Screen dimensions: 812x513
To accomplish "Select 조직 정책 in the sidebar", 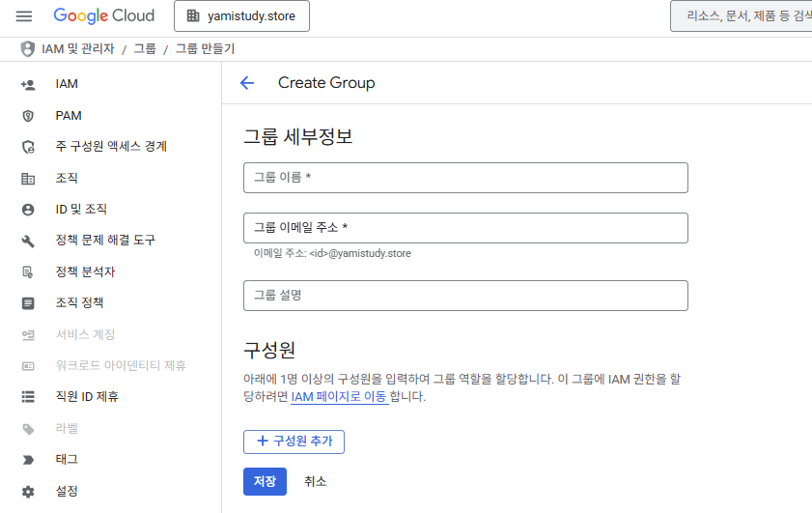I will [80, 303].
